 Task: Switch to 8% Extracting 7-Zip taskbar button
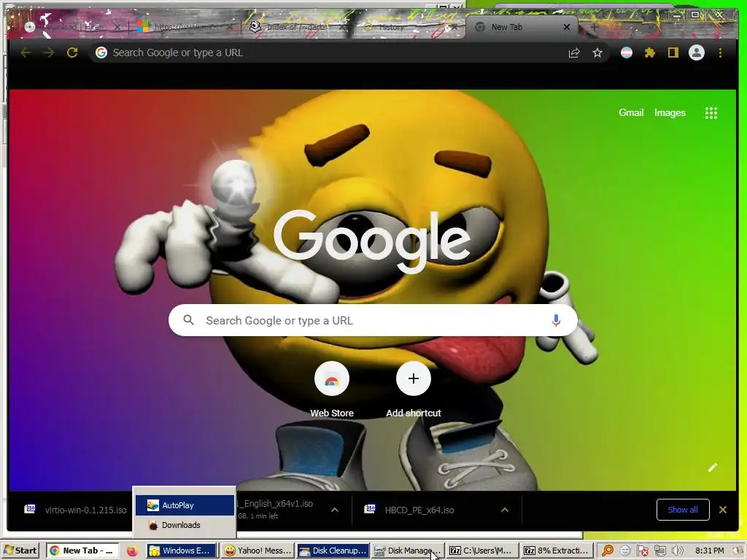click(x=557, y=551)
